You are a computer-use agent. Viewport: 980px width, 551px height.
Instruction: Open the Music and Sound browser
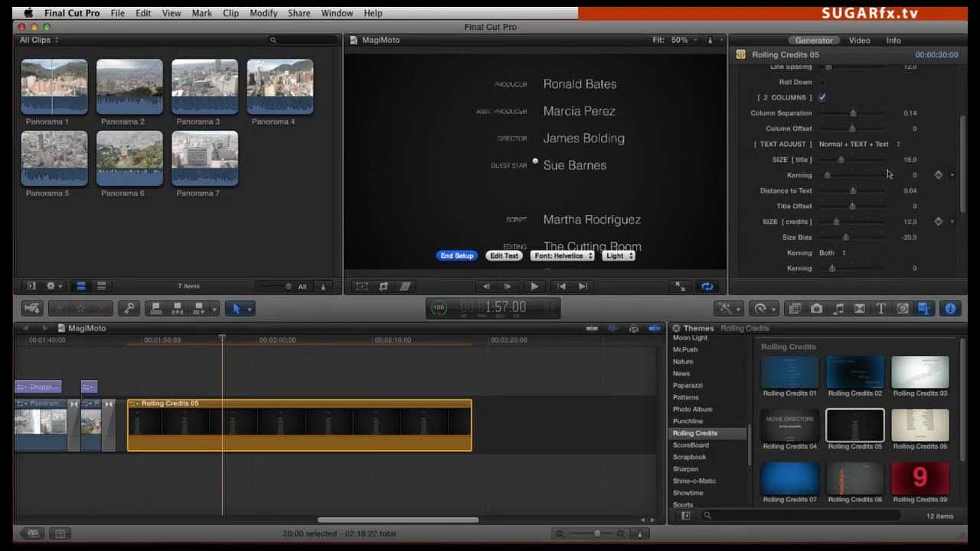pos(838,308)
